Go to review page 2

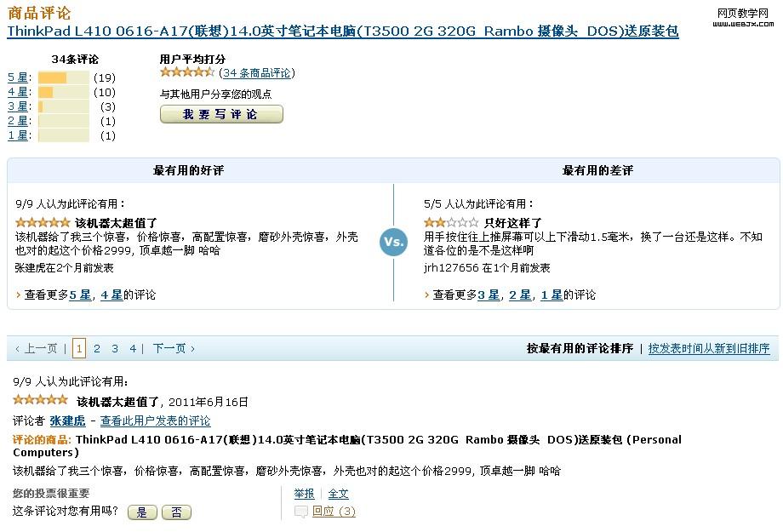[97, 348]
